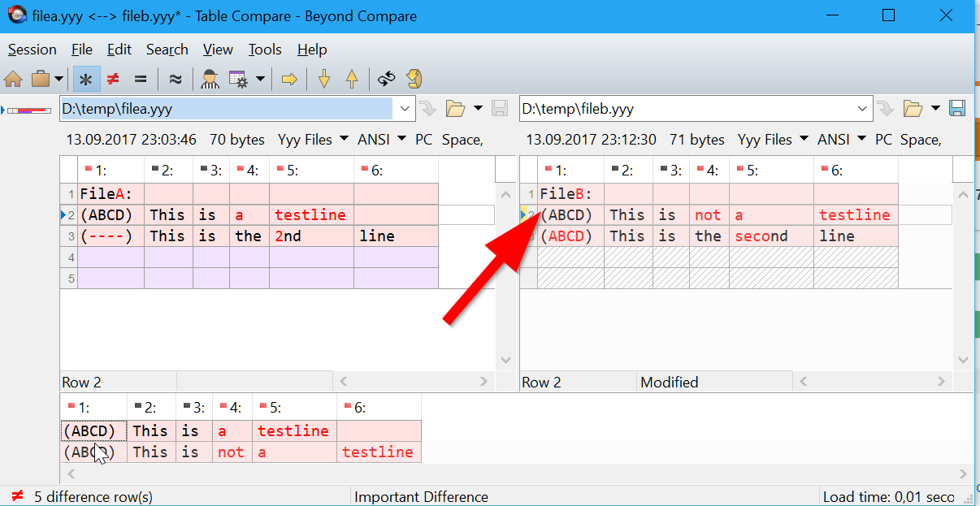Image resolution: width=980 pixels, height=506 pixels.
Task: Open left Yyy Files format dropdown
Action: 314,140
